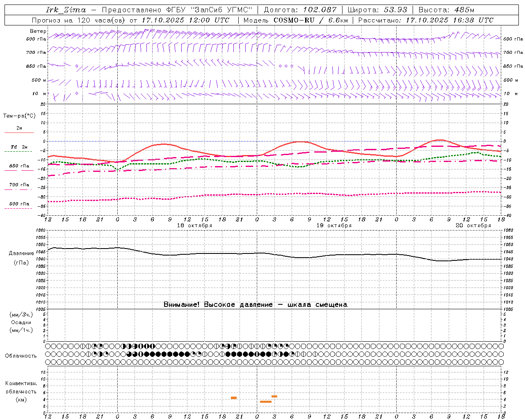Screen dimensions: 525x420
Task: Select the COSMO-RU model name in header
Action: (294, 20)
